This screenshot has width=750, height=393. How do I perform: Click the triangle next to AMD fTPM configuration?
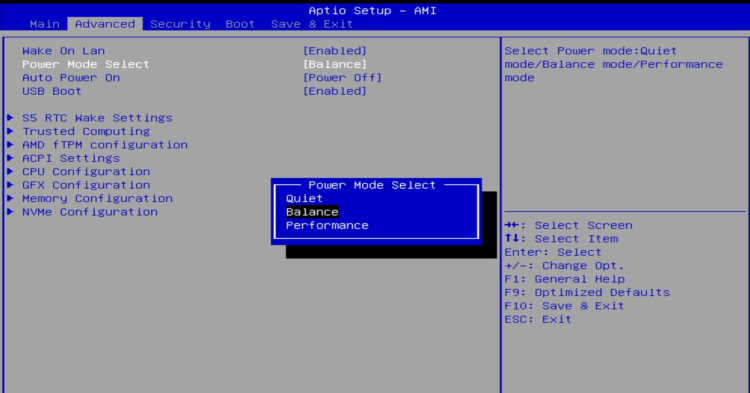pos(10,144)
